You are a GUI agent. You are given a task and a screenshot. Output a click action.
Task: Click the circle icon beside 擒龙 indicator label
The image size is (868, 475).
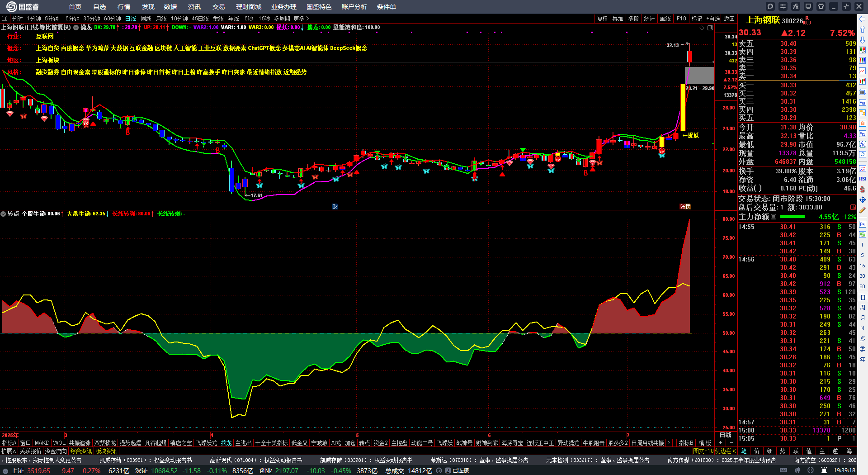click(x=76, y=28)
